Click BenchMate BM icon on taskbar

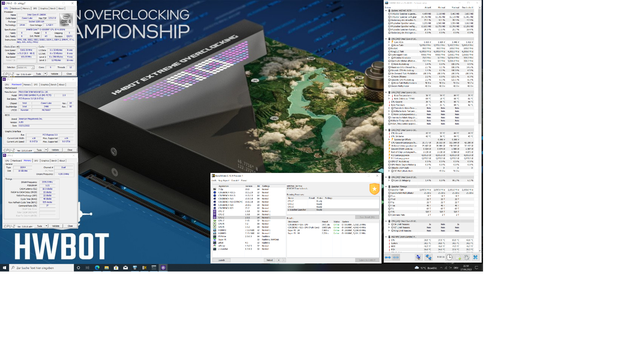(x=144, y=268)
